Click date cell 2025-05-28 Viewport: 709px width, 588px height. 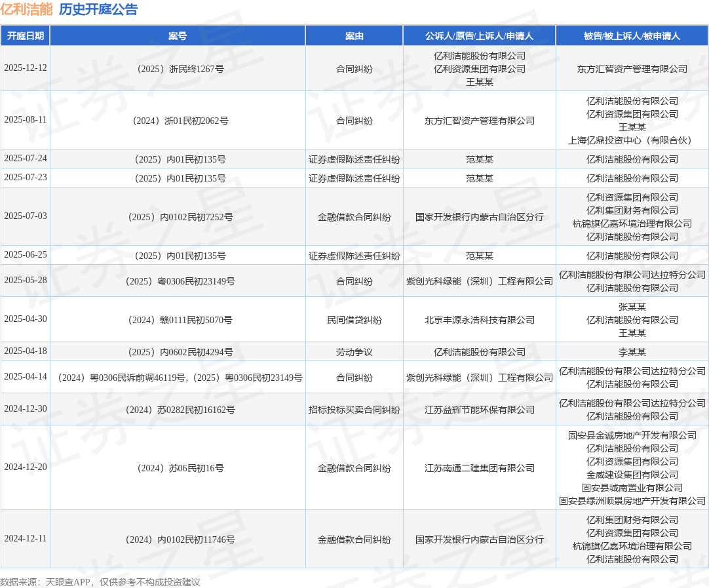(x=26, y=281)
